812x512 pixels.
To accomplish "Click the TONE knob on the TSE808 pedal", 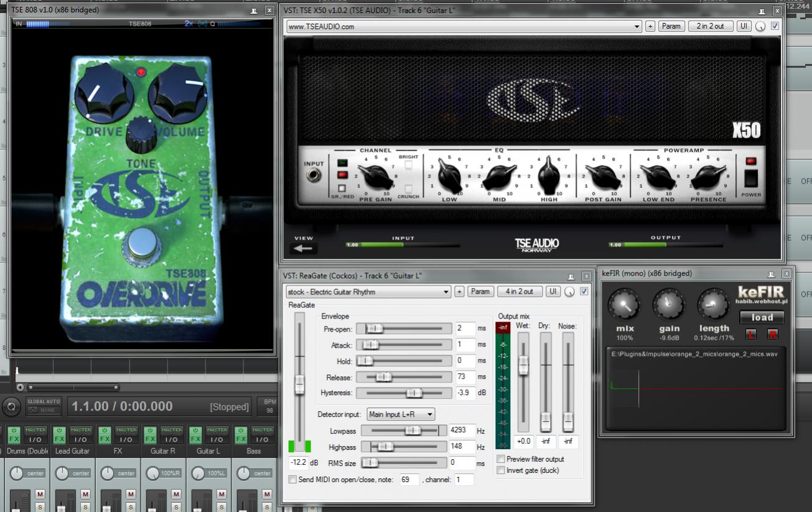I will pos(141,135).
